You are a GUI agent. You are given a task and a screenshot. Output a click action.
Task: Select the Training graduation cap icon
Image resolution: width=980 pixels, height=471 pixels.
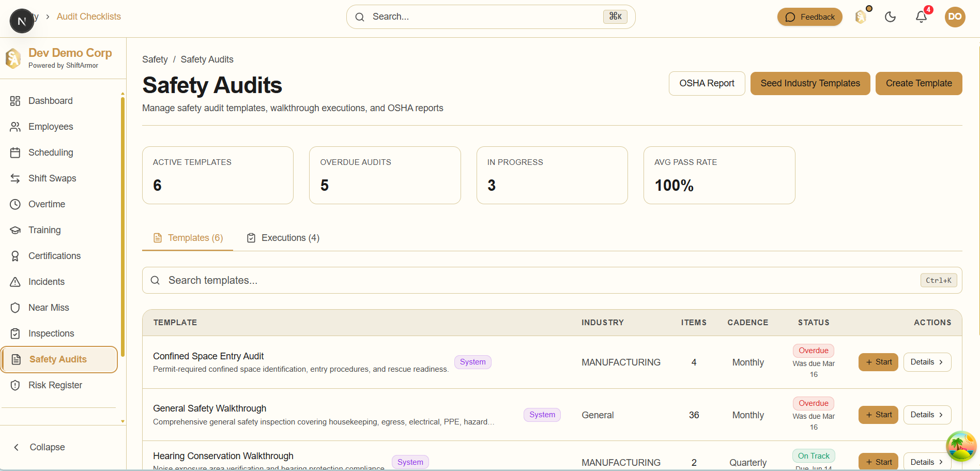pos(15,230)
